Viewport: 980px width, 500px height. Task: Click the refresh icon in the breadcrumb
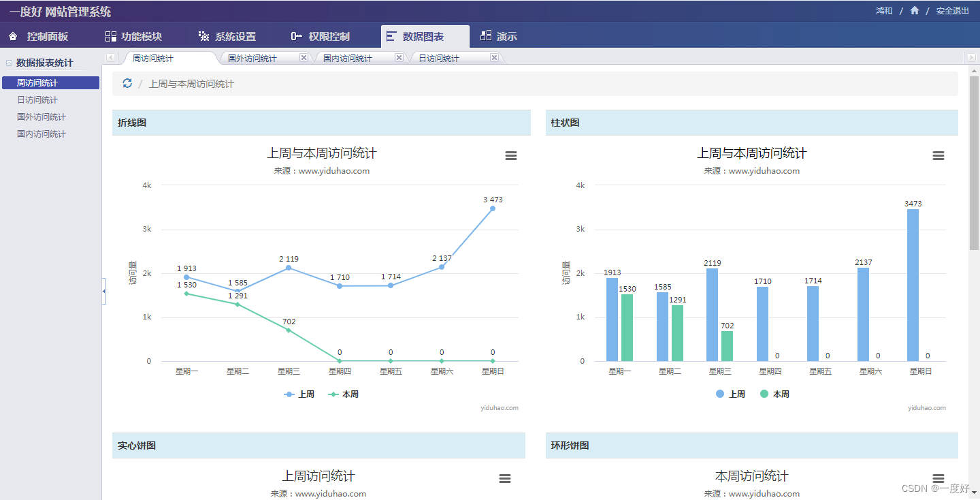[x=127, y=83]
